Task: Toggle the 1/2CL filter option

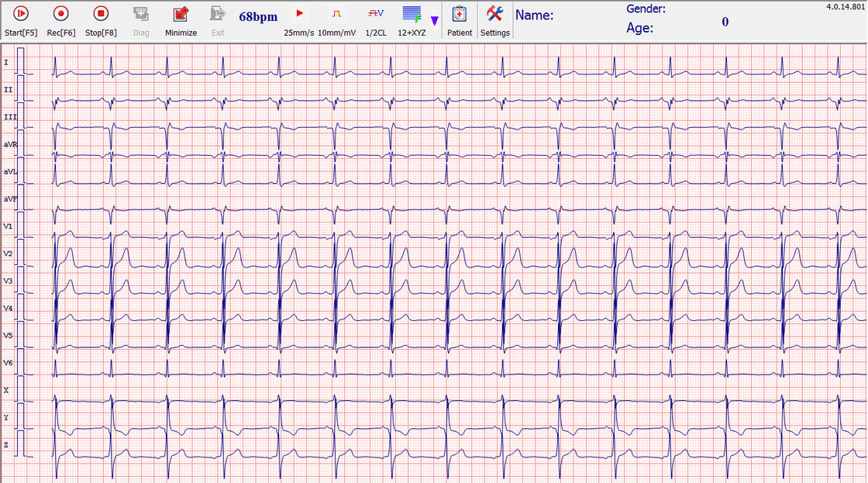Action: [x=375, y=20]
